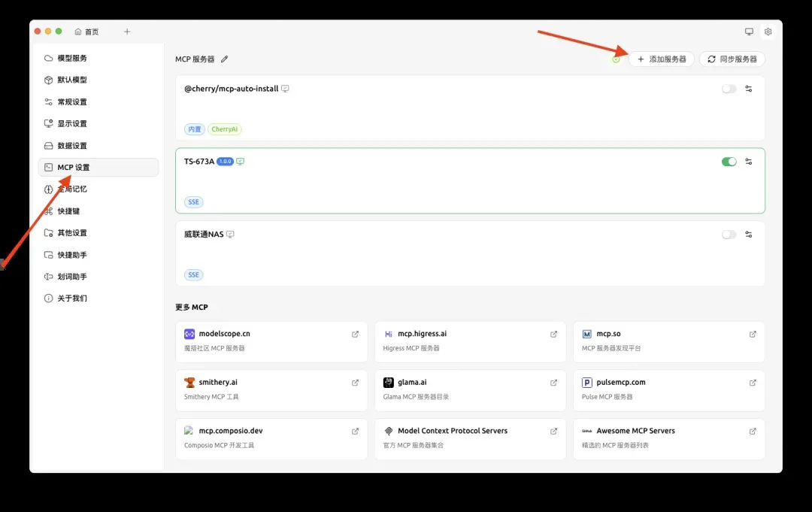Image resolution: width=812 pixels, height=512 pixels.
Task: Open configuration sliders icon for 威联通NAS server
Action: click(x=748, y=235)
